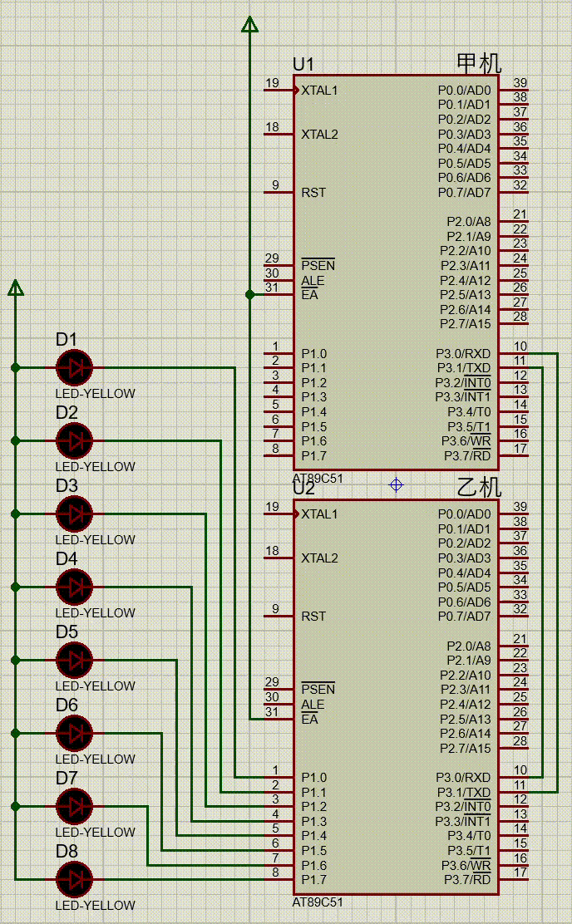
Task: Select the D7 LED symbol
Action: pyautogui.click(x=74, y=806)
